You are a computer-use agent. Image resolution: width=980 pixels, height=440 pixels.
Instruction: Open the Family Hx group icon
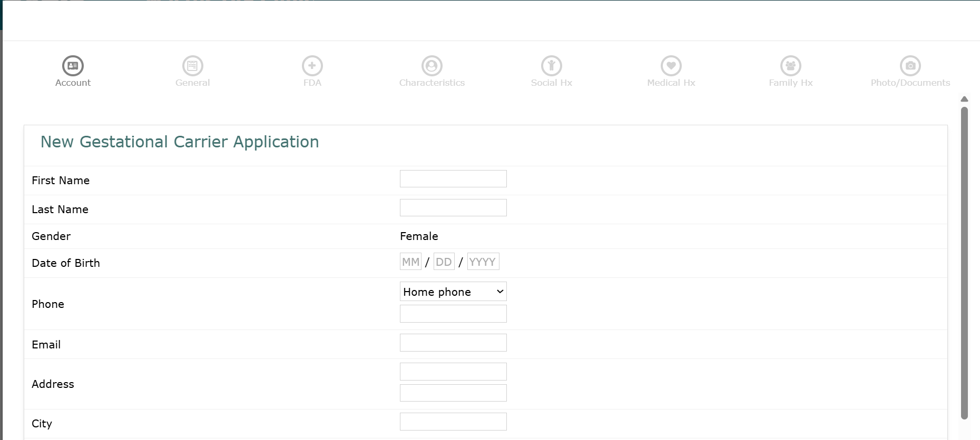[790, 66]
